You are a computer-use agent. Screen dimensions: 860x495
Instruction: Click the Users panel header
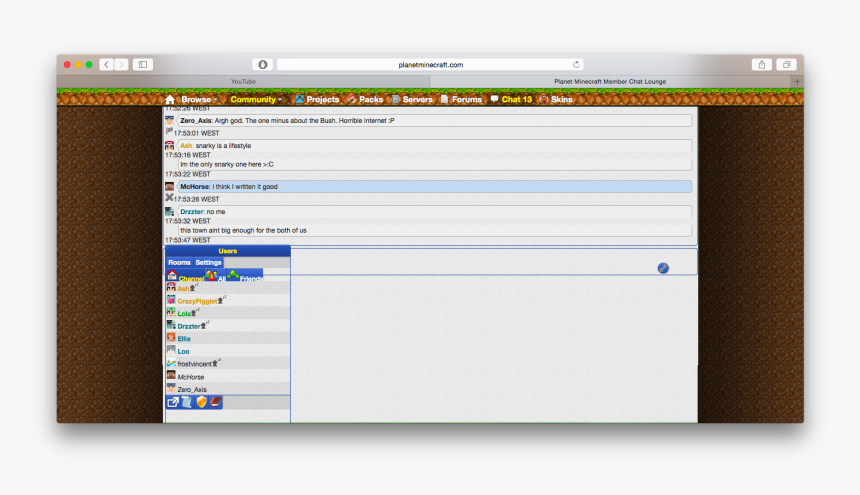[x=228, y=251]
